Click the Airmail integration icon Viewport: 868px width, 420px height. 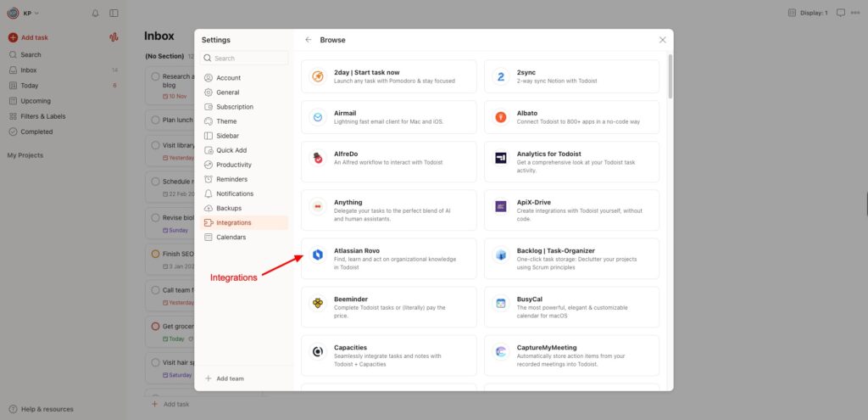coord(318,117)
